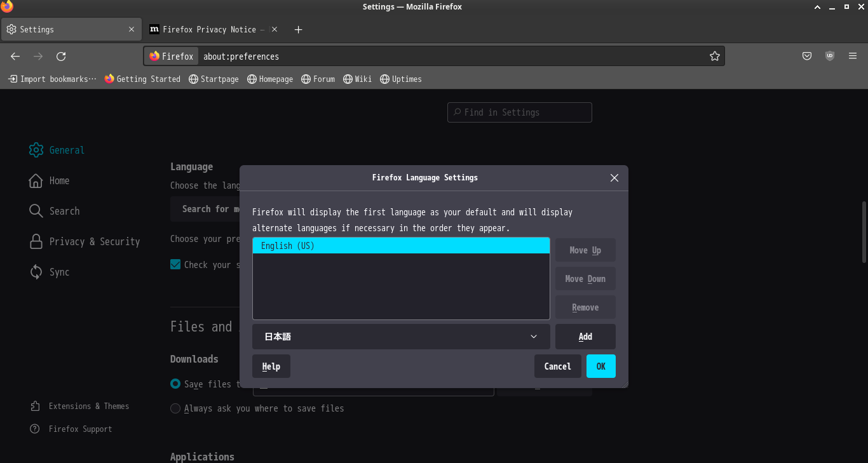Open the hamburger application menu
Screen dimensions: 868x463
[x=853, y=57]
